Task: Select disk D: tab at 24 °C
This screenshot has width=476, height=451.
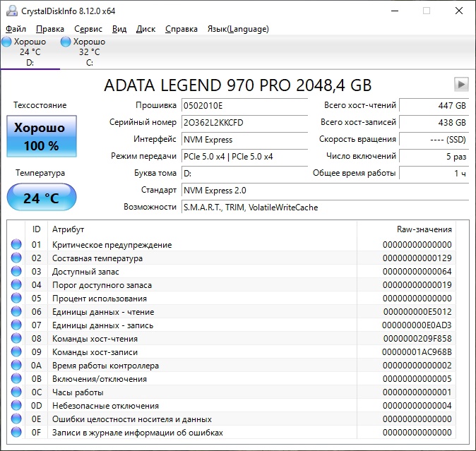Action: click(x=30, y=52)
